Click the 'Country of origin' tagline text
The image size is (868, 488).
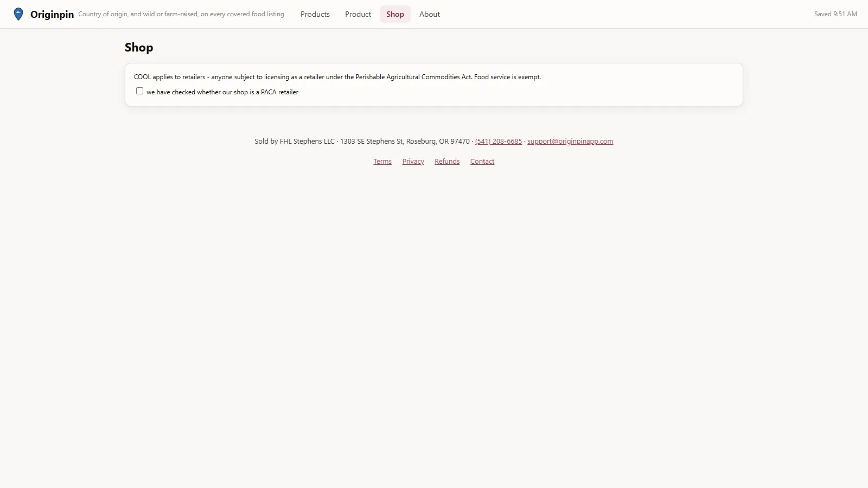pos(181,14)
